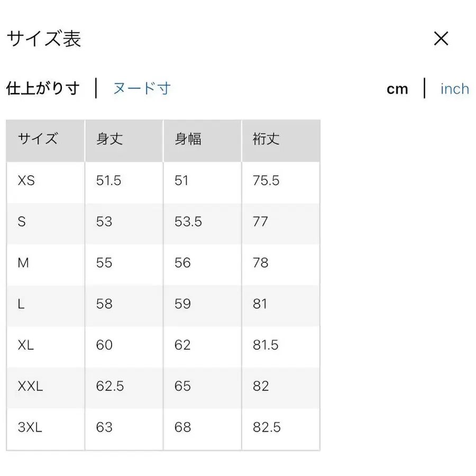Select the 仕上がり寸 tab
The height and width of the screenshot is (476, 476).
tap(42, 88)
